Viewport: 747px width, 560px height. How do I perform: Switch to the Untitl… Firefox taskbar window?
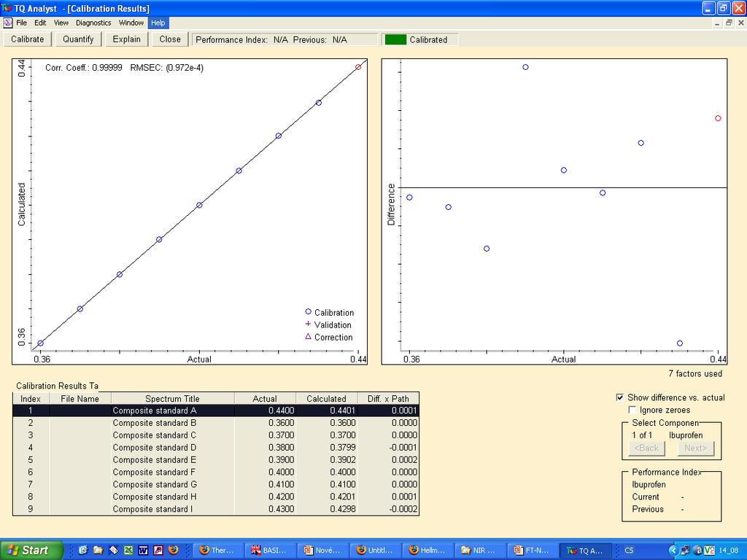(x=374, y=550)
